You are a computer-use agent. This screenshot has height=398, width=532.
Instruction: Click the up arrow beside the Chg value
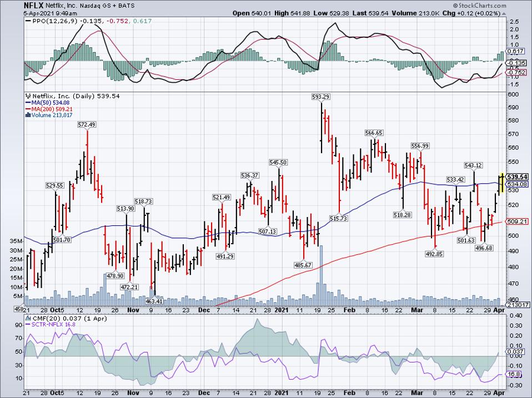pos(504,13)
